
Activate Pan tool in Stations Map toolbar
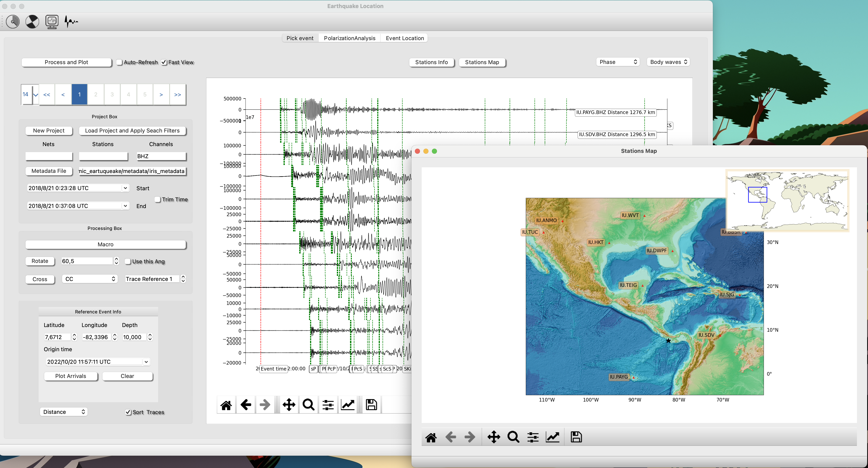coord(494,437)
